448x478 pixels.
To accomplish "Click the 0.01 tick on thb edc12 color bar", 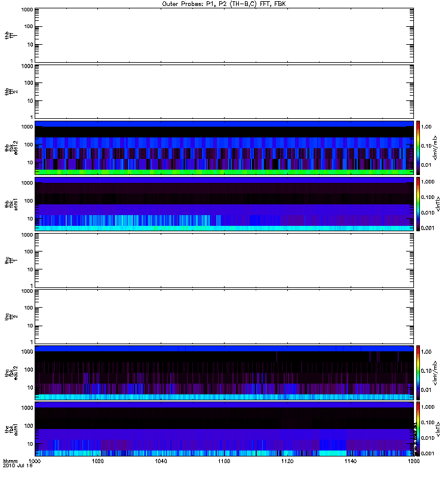I will (426, 166).
